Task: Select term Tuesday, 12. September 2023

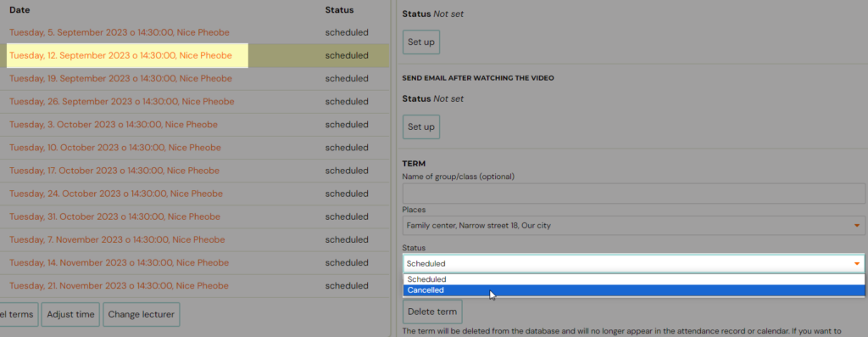Action: [x=120, y=55]
